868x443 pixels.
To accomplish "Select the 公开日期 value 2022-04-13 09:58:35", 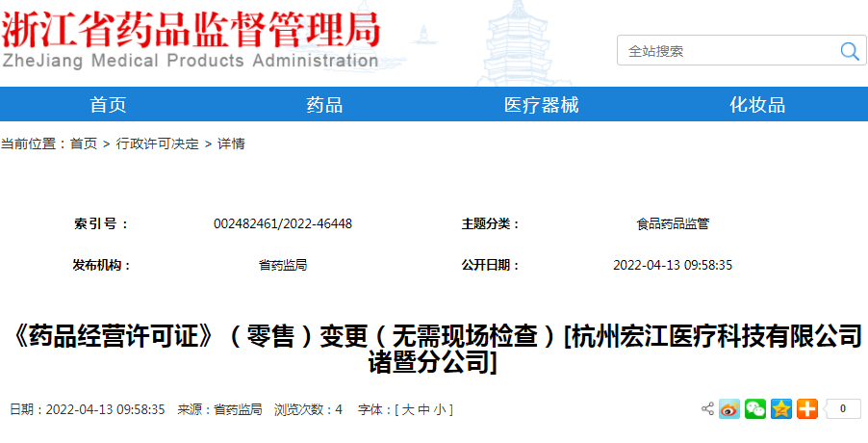I will (673, 265).
